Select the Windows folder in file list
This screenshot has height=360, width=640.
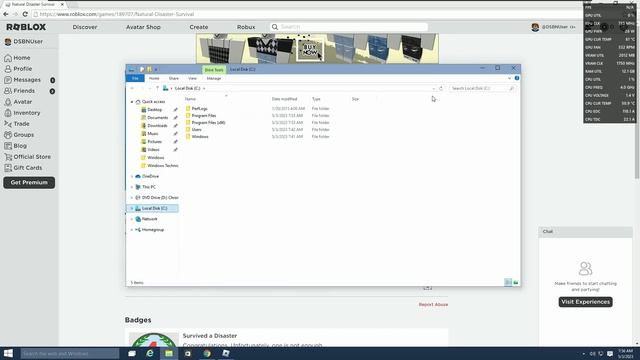click(200, 136)
